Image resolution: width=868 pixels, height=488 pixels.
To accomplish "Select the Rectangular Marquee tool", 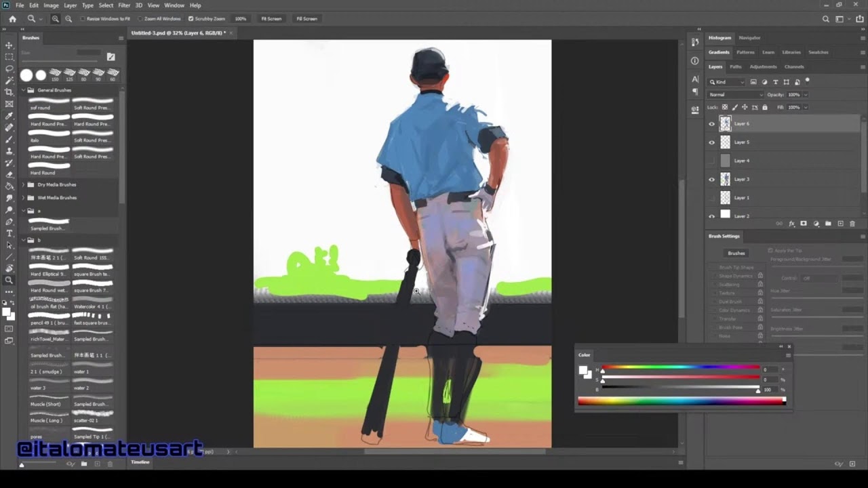I will point(9,57).
